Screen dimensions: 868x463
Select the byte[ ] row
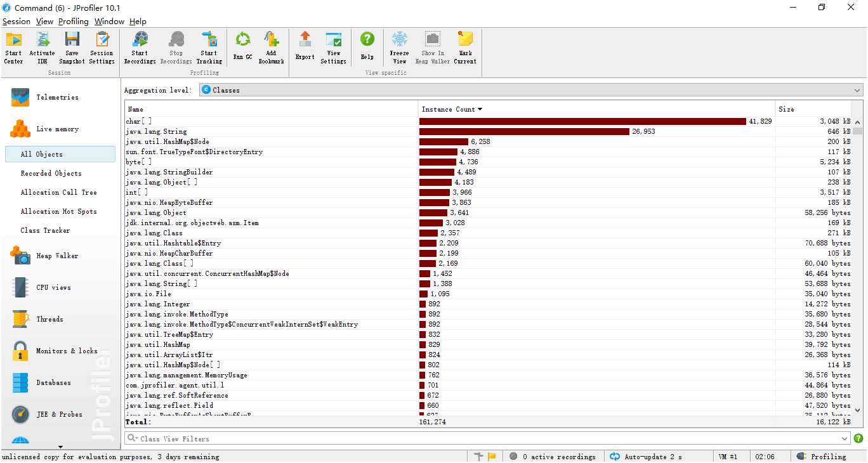[x=489, y=162]
